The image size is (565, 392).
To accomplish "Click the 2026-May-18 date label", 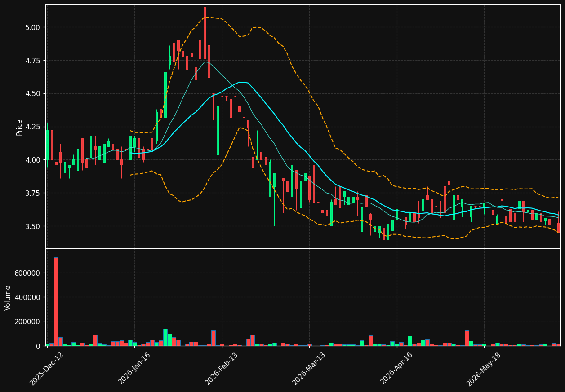I will pos(483,369).
